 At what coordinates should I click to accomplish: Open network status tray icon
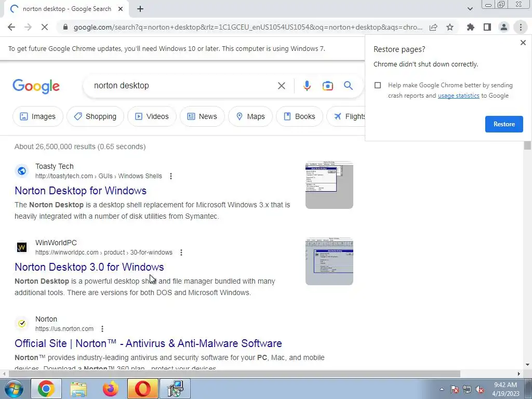[467, 389]
